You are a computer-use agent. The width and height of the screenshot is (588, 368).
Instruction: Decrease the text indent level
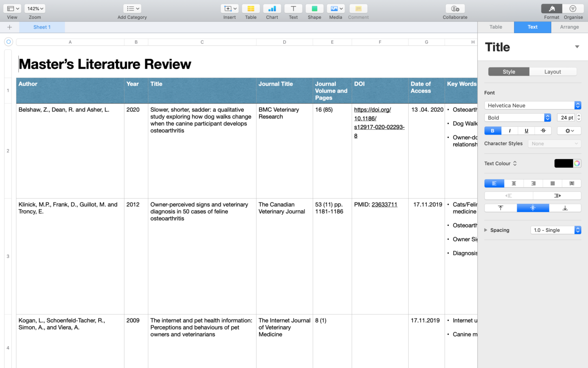point(508,196)
